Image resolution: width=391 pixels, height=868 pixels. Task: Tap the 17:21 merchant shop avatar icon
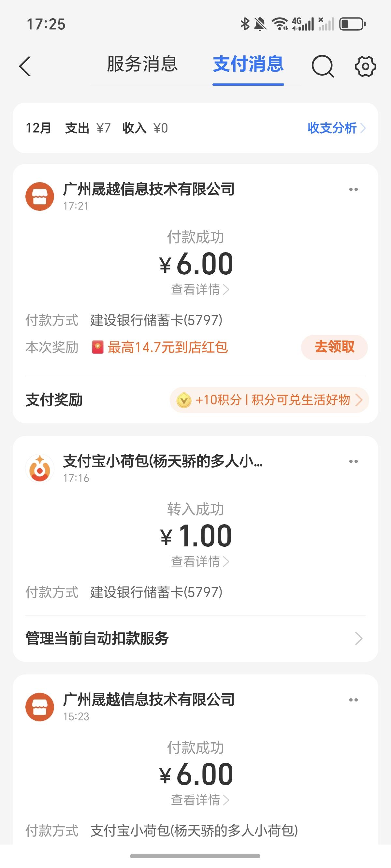click(x=40, y=196)
